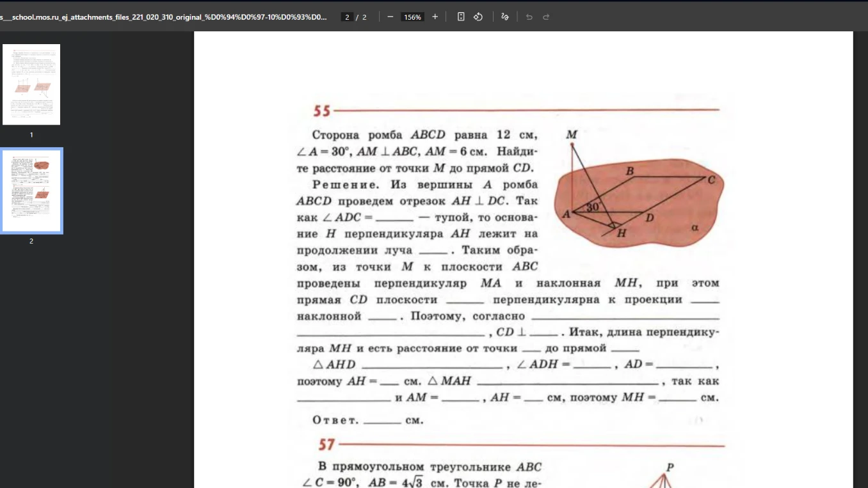Click thumbnail label '1' in sidebar
Image resolution: width=868 pixels, height=488 pixels.
(x=31, y=135)
